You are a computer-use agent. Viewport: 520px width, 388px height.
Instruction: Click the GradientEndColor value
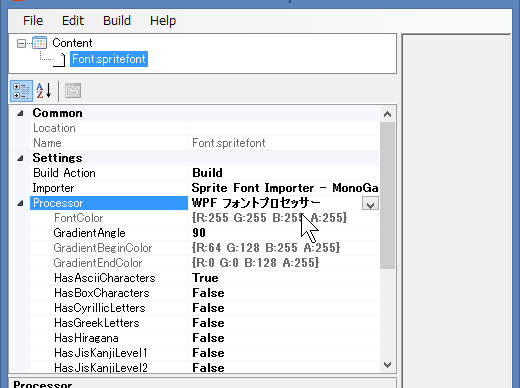(255, 263)
